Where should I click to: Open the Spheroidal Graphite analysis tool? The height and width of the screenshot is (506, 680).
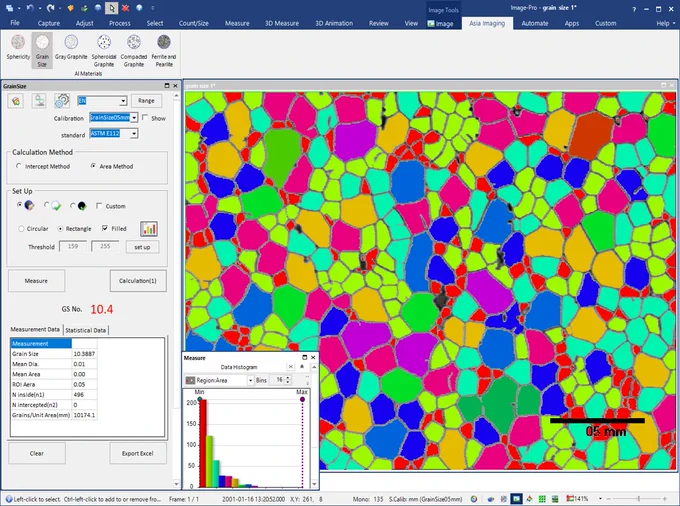point(104,51)
